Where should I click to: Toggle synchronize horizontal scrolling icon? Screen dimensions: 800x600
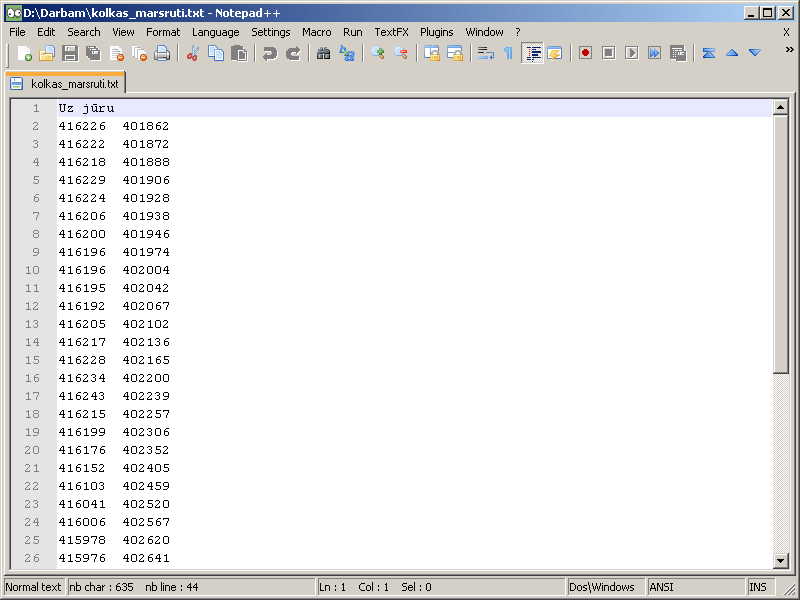click(x=455, y=53)
